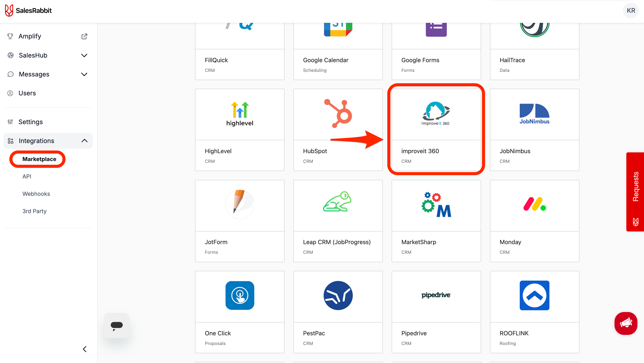
Task: Expand the SalesHub menu chevron
Action: click(84, 55)
